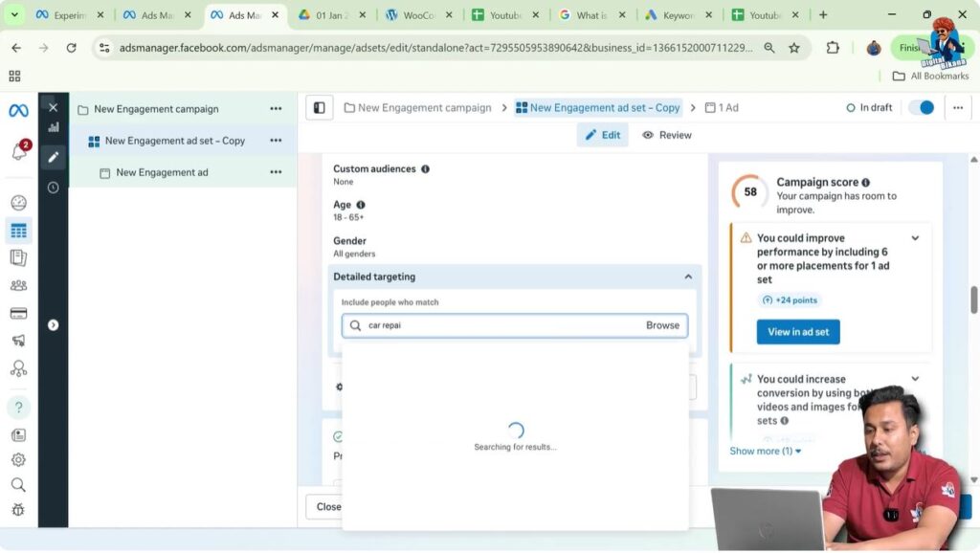Toggle side panel layout icon

320,107
